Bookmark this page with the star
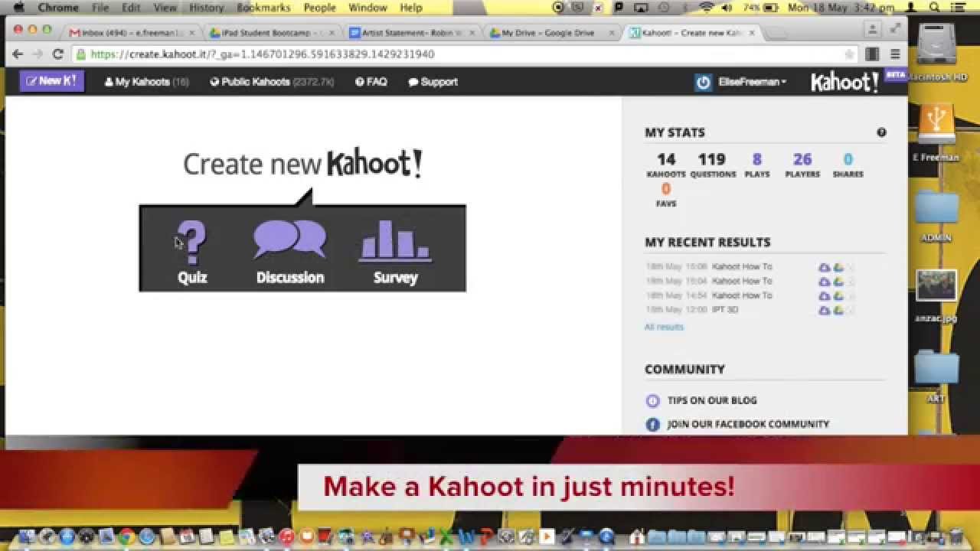 [848, 54]
